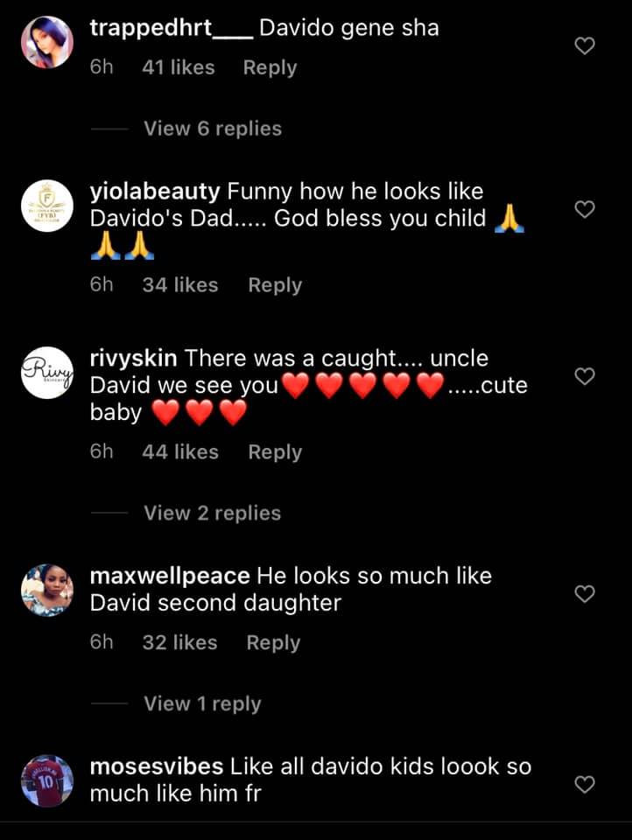The width and height of the screenshot is (632, 840).
Task: Like yiolabeauty's comment with heart icon
Action: (584, 209)
